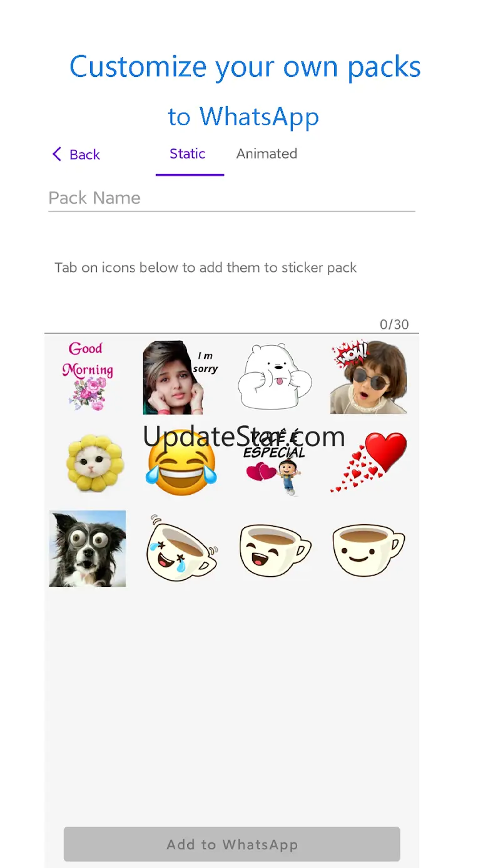
Task: Add the googly-eyed dog photo sticker
Action: pos(88,549)
